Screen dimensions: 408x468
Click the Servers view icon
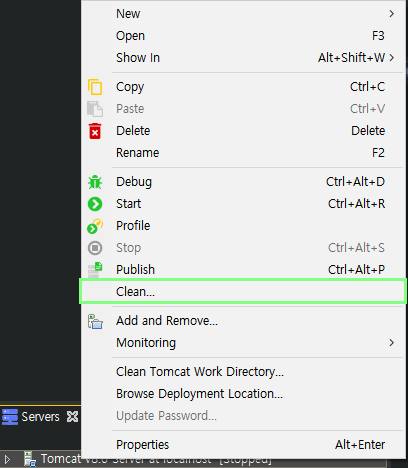[x=10, y=417]
